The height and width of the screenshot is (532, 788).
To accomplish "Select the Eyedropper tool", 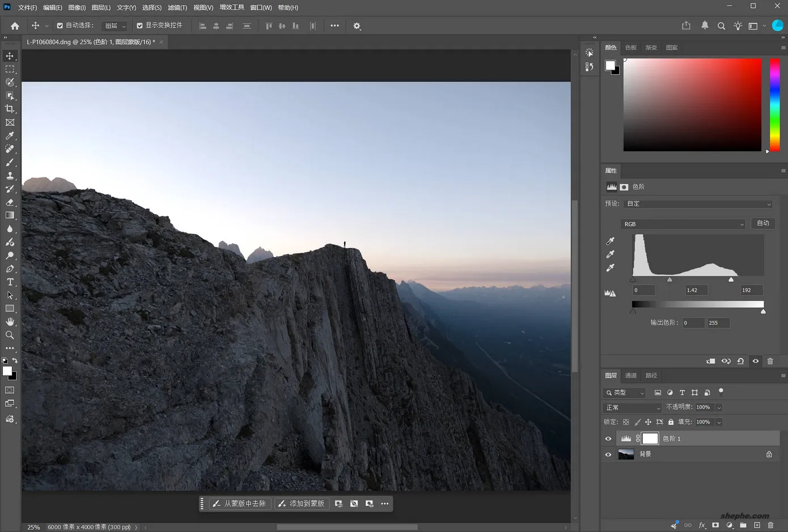I will [10, 135].
